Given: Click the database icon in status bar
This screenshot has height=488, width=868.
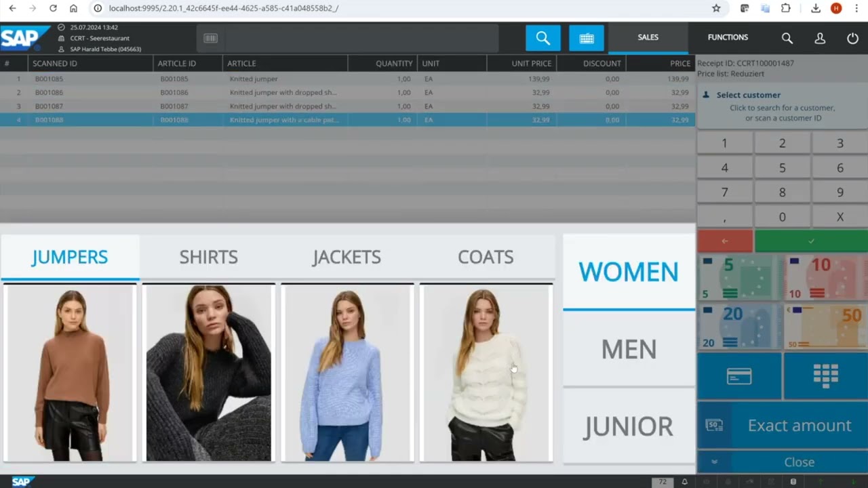Looking at the screenshot, I should (793, 482).
